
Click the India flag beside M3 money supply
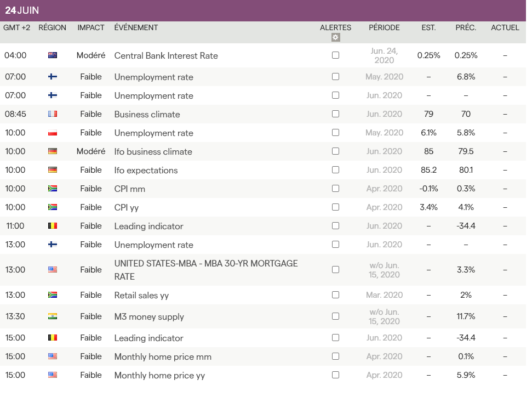[x=53, y=316]
